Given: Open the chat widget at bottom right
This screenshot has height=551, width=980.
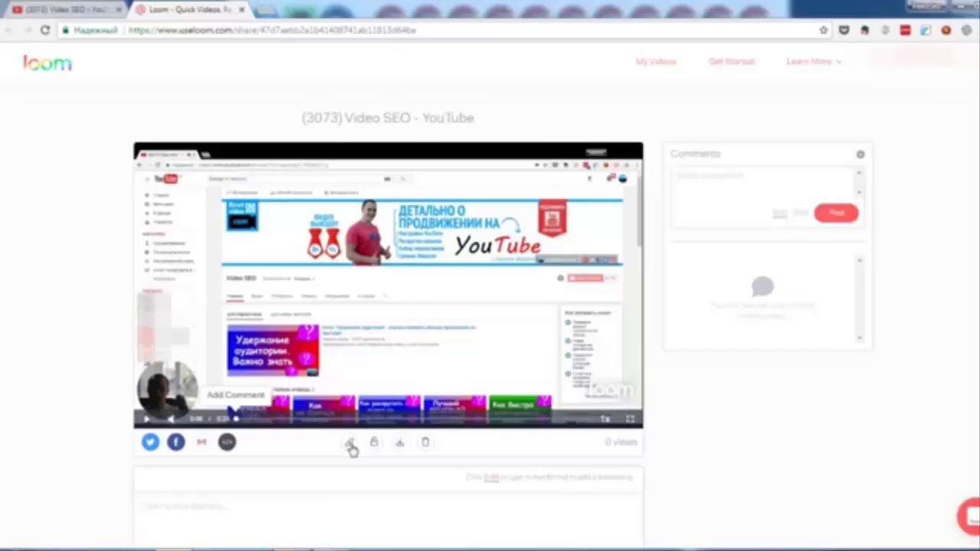Looking at the screenshot, I should tap(969, 515).
